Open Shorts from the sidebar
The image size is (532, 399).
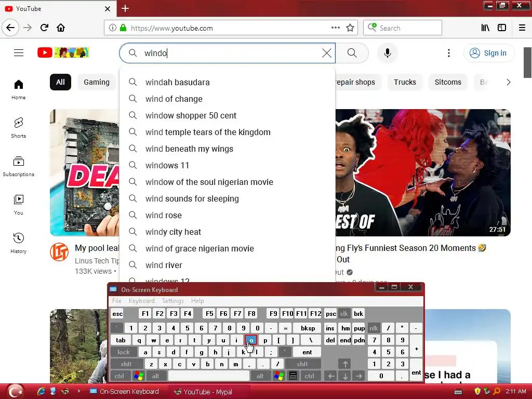[19, 128]
